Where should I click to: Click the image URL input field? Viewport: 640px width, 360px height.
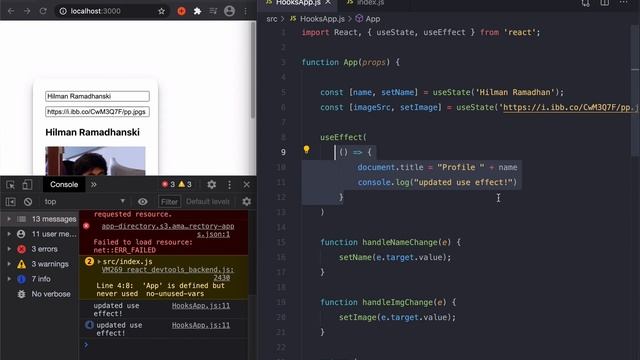(97, 112)
